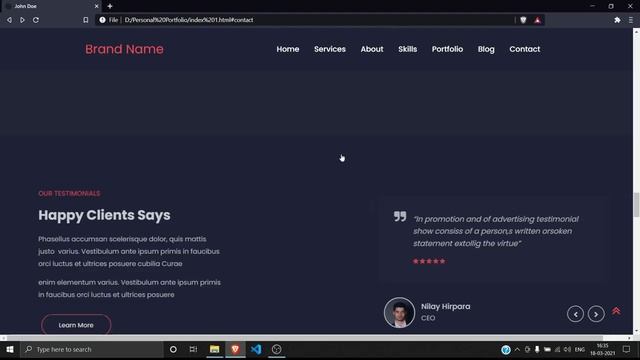Reload the page with the refresh icon
This screenshot has height=360, width=640.
pos(36,20)
